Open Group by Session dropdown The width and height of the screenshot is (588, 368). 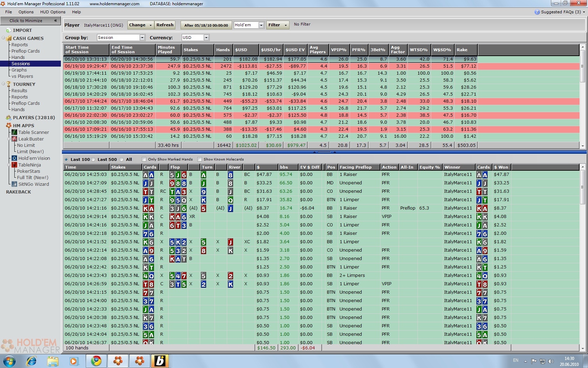tap(142, 38)
